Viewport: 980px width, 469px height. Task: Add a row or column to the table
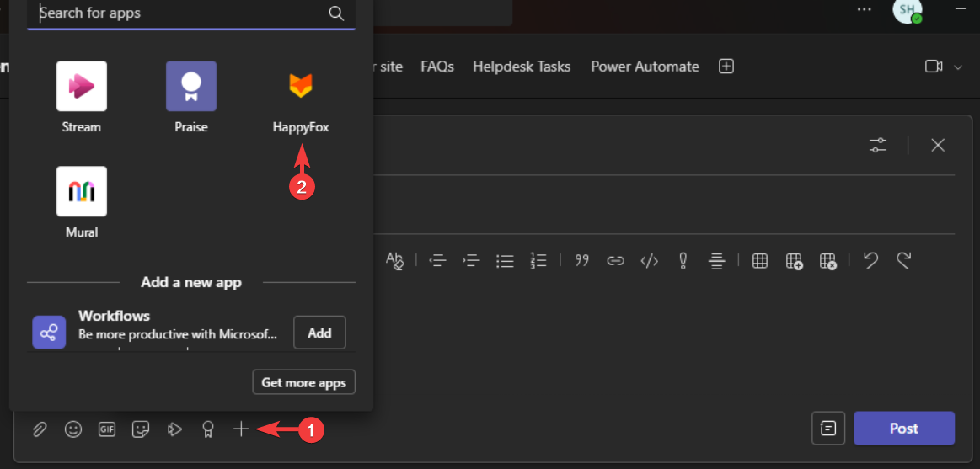coord(794,261)
